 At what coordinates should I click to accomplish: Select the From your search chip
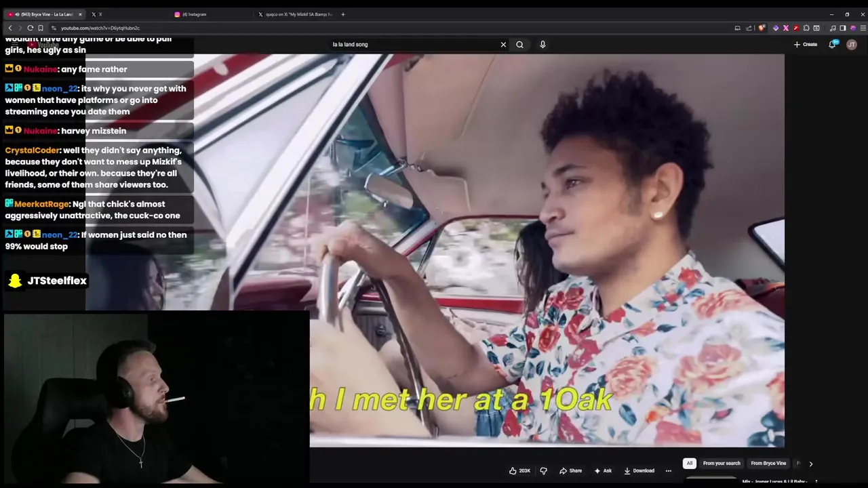pos(722,464)
